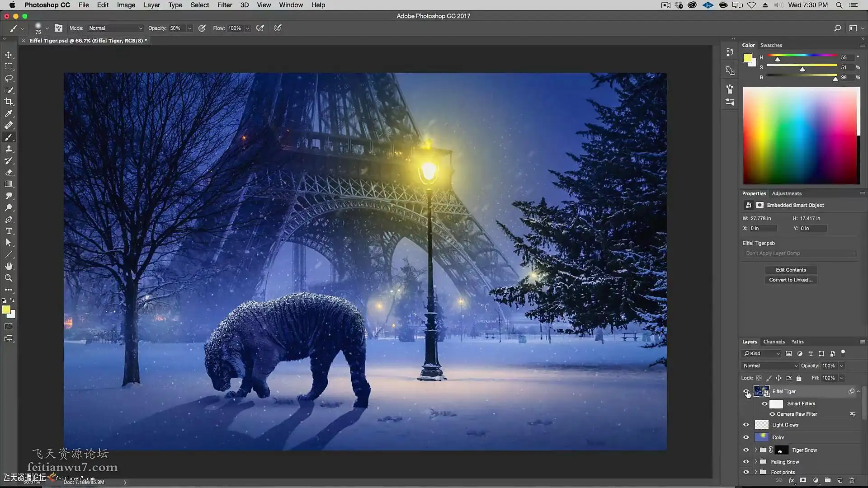Toggle Camera Raw Filter visibility
This screenshot has height=488, width=868.
(x=772, y=414)
